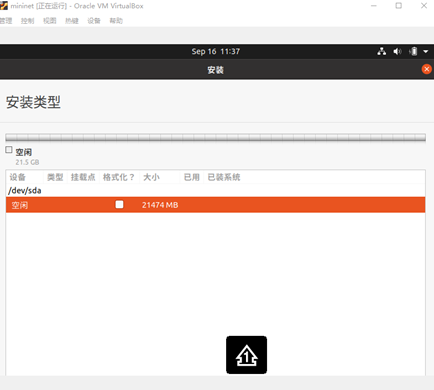
Task: Click the 安装类型 heading
Action: (33, 102)
